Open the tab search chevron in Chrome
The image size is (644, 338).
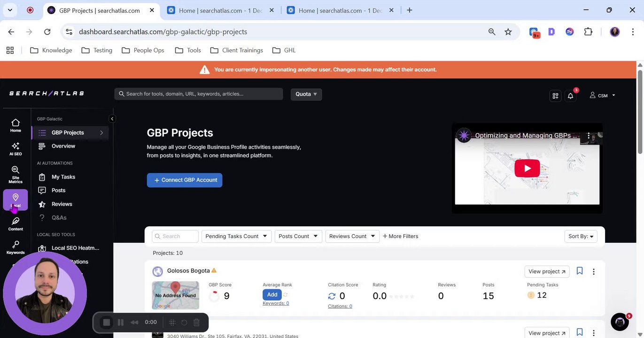click(x=10, y=10)
